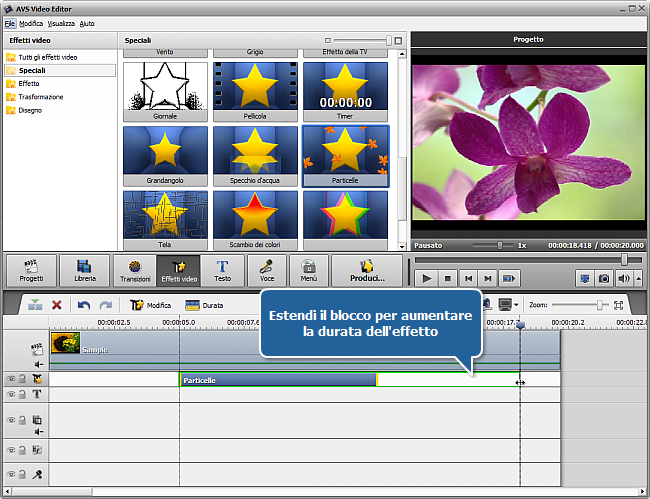
Task: Click the Produci... button
Action: click(365, 271)
